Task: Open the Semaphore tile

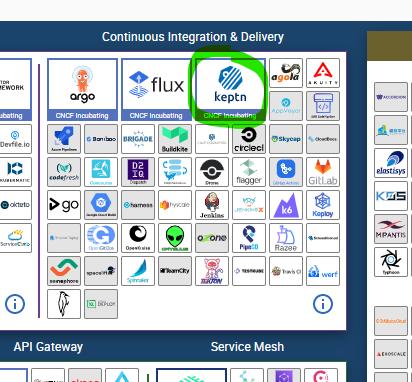Action: click(x=64, y=271)
